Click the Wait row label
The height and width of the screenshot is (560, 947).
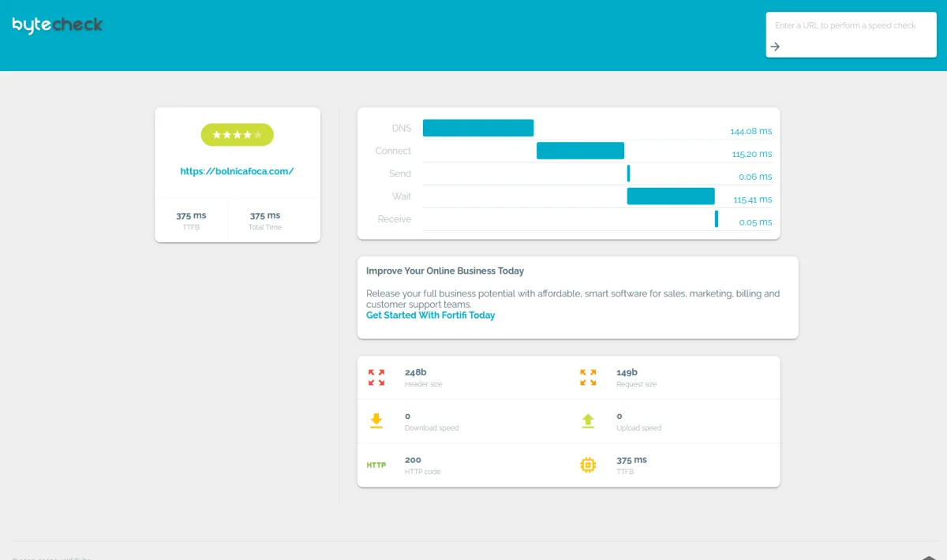click(x=402, y=196)
